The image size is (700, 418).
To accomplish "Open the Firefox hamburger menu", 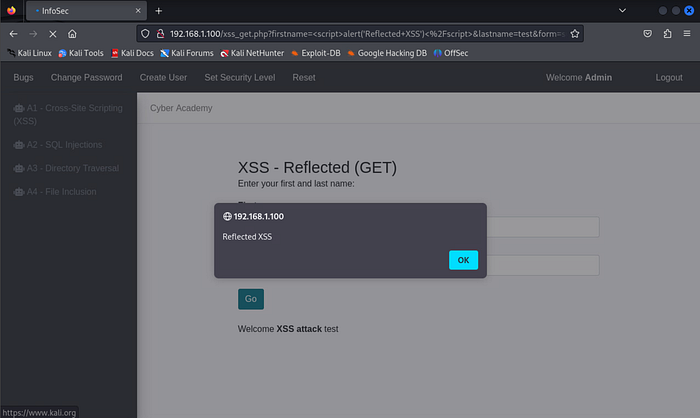I will (687, 33).
